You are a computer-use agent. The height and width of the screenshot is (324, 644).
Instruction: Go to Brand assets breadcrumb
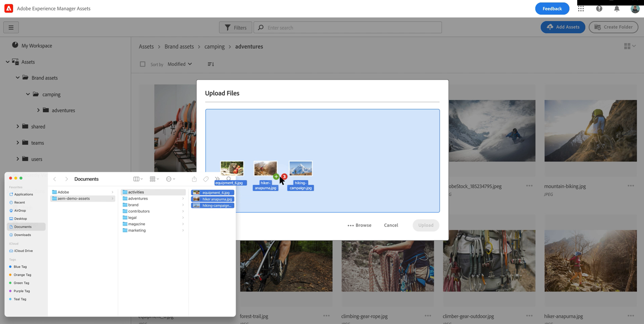179,46
